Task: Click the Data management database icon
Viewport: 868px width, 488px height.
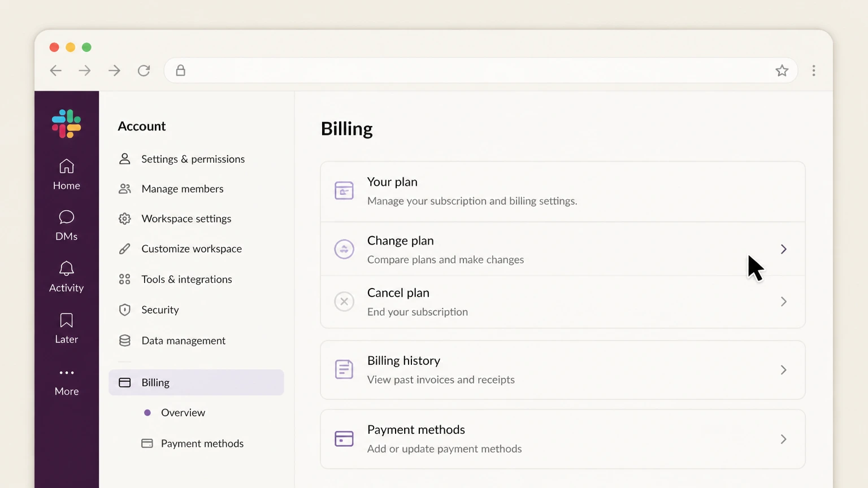Action: click(x=125, y=341)
